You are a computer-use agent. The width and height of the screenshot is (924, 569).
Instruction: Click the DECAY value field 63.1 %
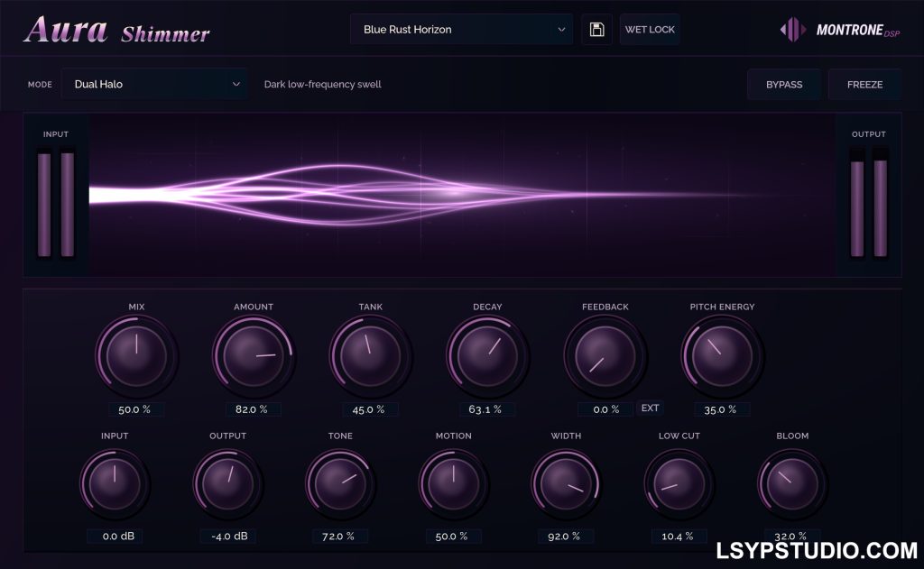pos(486,409)
